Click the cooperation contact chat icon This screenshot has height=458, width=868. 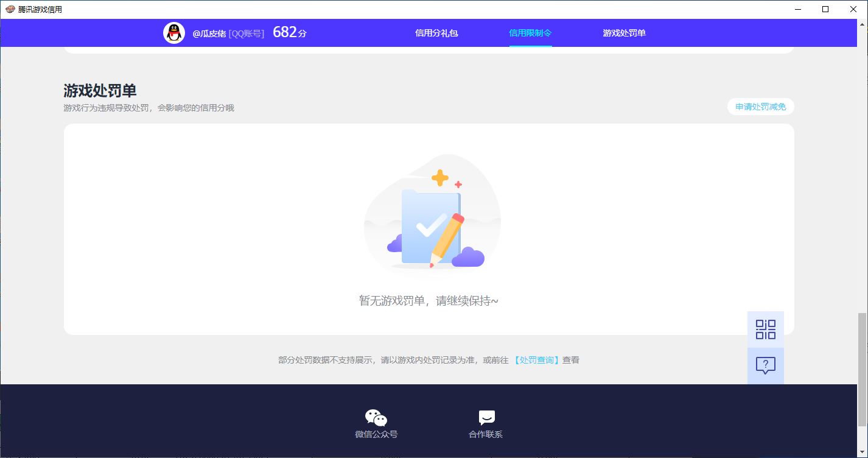[486, 418]
